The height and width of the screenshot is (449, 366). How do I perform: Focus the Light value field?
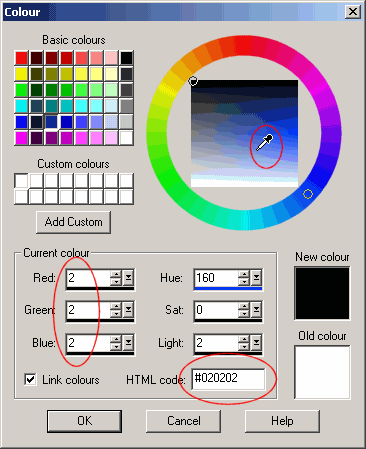pos(216,342)
